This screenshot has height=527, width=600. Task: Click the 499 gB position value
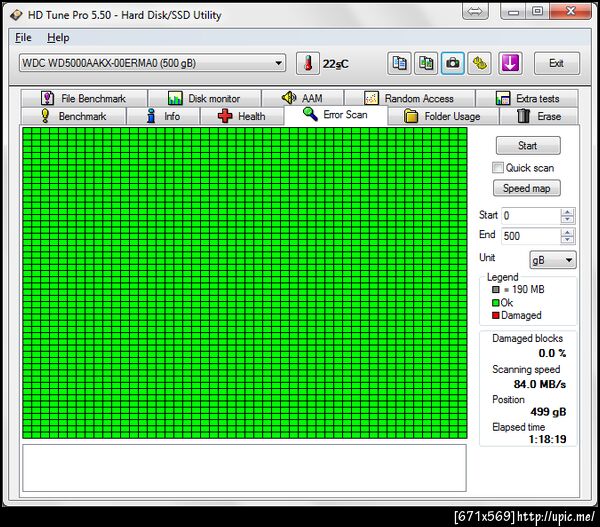548,412
